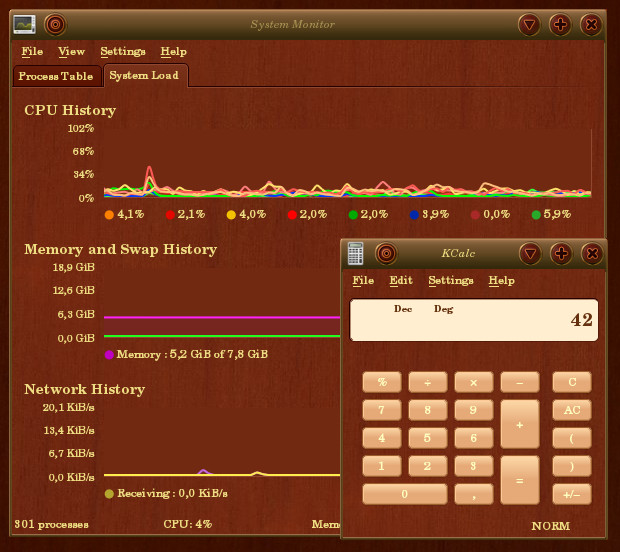Click the round sticky button in KCalc title bar
The height and width of the screenshot is (552, 620).
pos(386,253)
